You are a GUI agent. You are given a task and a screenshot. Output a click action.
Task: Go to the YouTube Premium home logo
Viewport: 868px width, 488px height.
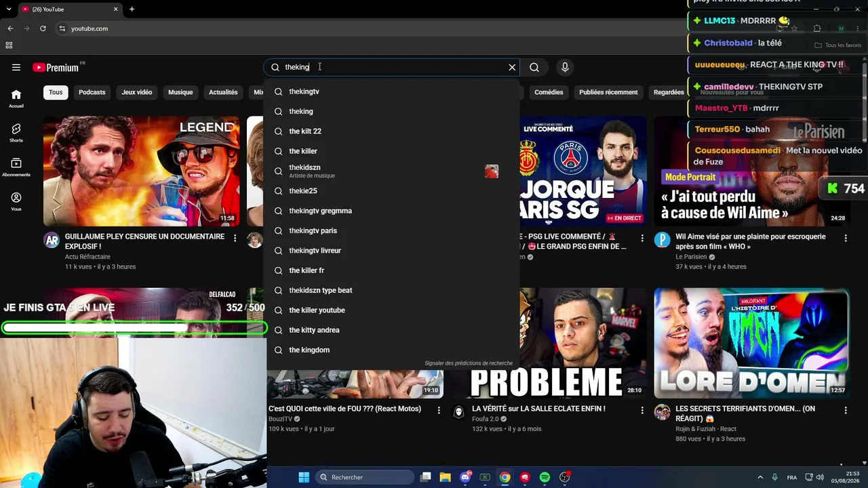tap(56, 67)
